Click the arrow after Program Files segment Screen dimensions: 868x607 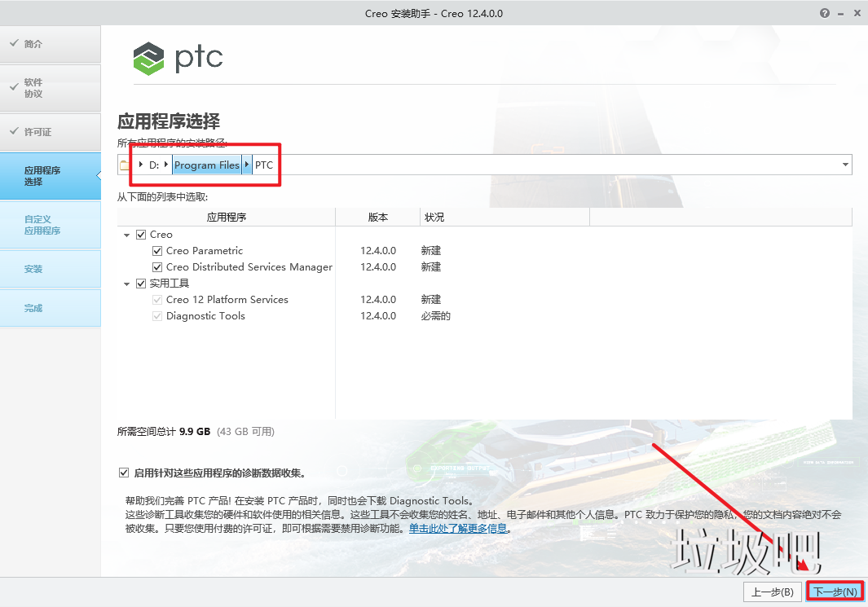point(248,165)
